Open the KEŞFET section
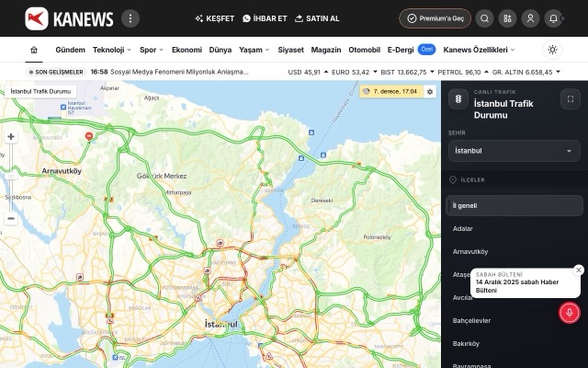588x368 pixels. pos(214,18)
